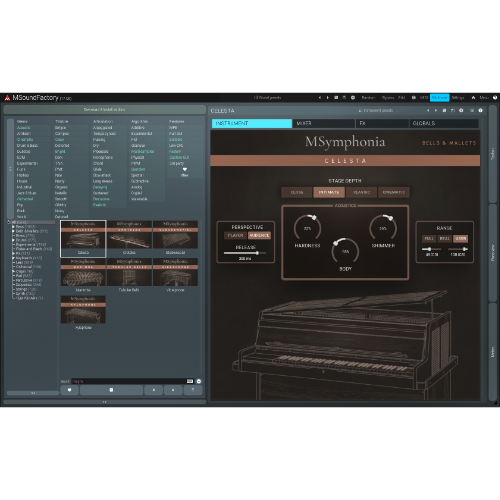The image size is (500, 500).
Task: Click the heart favorites filter under Features column
Action: coord(185,169)
